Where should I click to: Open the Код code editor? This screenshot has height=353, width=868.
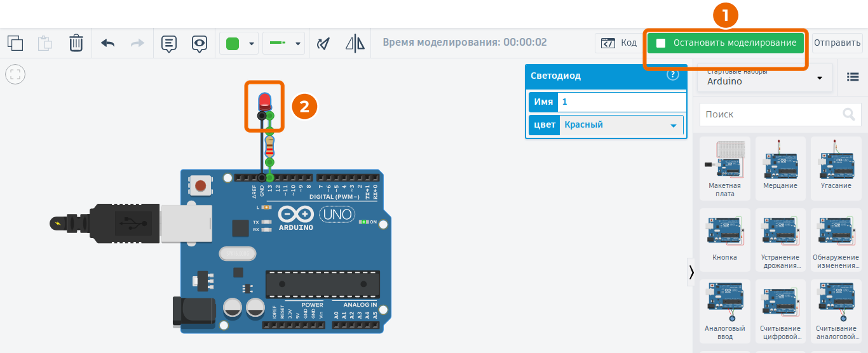[x=619, y=43]
